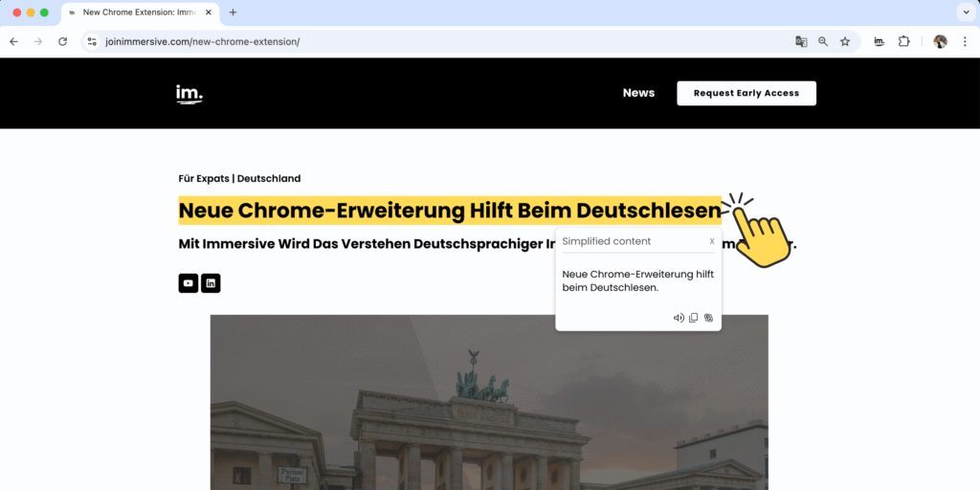Open a new browser tab

pyautogui.click(x=233, y=12)
